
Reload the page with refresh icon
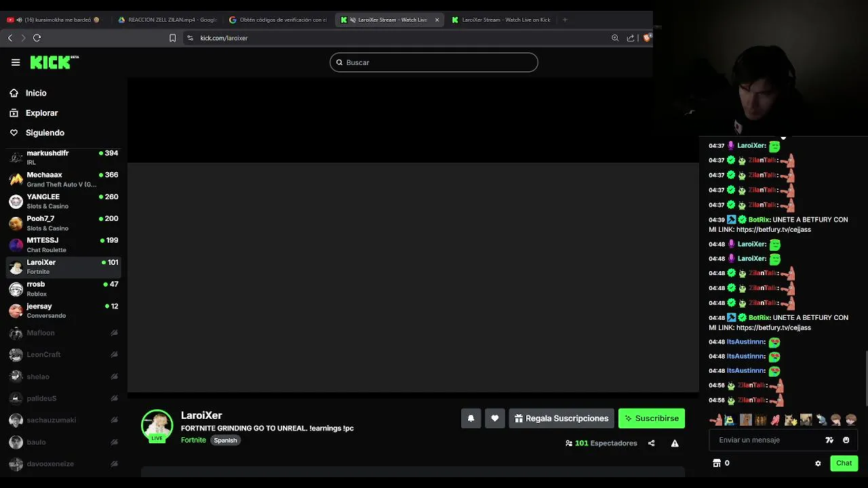tap(37, 38)
